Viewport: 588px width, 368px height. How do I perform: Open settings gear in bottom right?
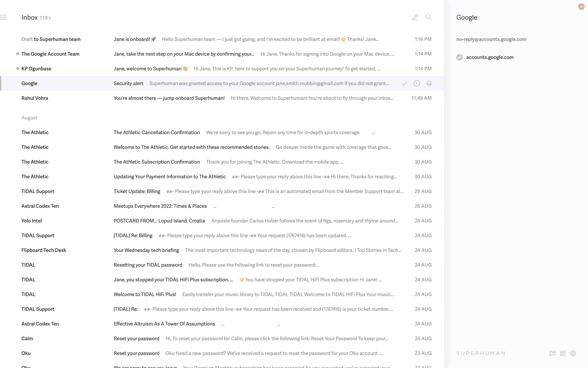[x=573, y=353]
